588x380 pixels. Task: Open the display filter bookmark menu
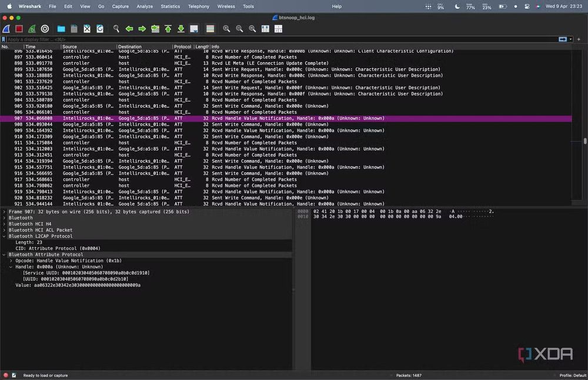tap(4, 39)
